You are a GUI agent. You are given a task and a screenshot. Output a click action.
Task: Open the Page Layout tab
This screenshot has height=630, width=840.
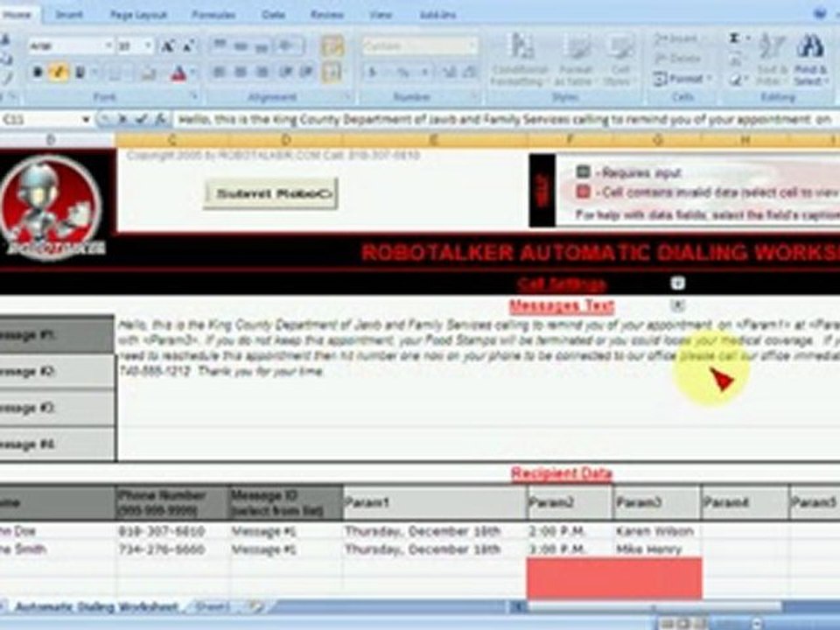tap(139, 15)
